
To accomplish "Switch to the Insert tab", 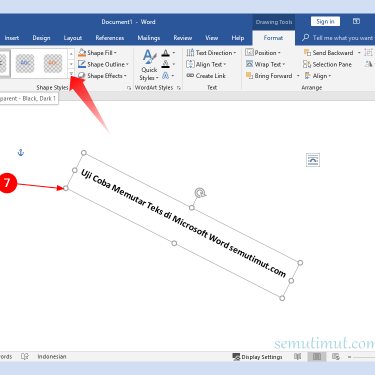I will pos(12,38).
